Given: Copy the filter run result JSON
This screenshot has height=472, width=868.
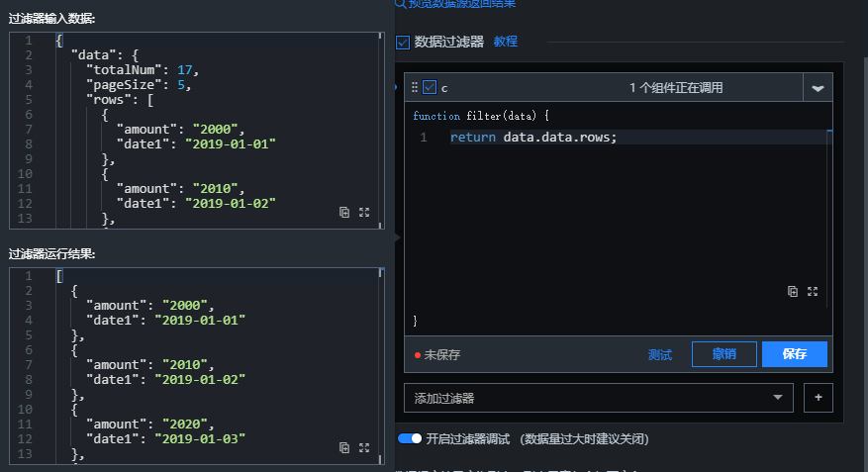Looking at the screenshot, I should (344, 447).
